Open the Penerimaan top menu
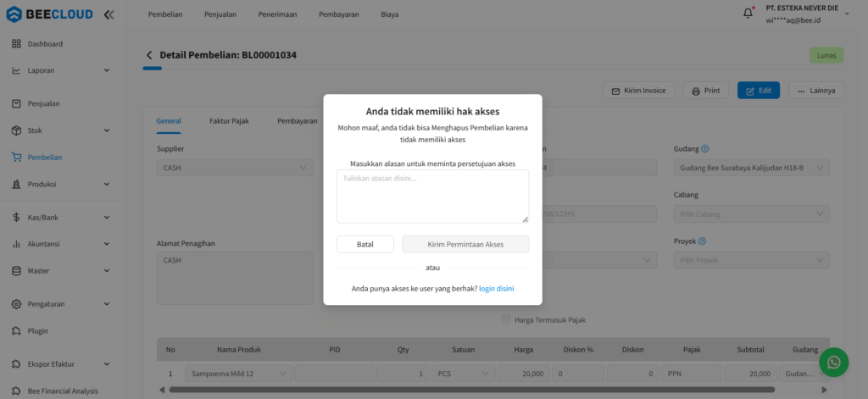 278,14
